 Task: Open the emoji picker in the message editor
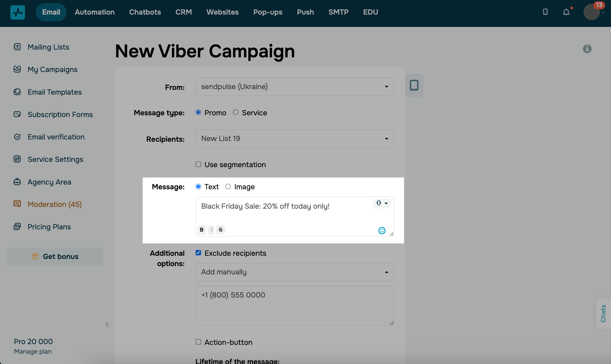(382, 230)
